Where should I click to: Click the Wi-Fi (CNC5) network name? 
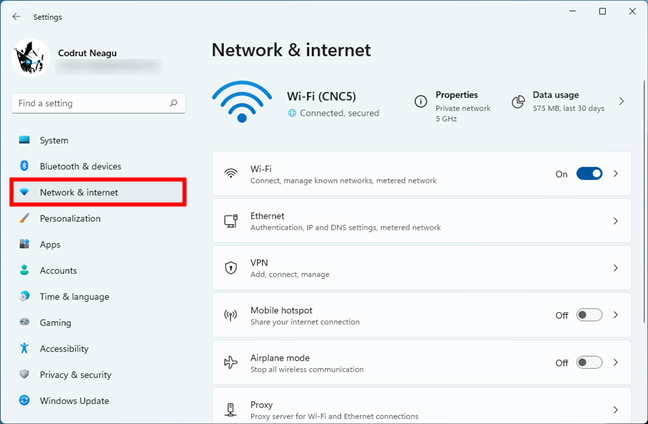[x=322, y=96]
